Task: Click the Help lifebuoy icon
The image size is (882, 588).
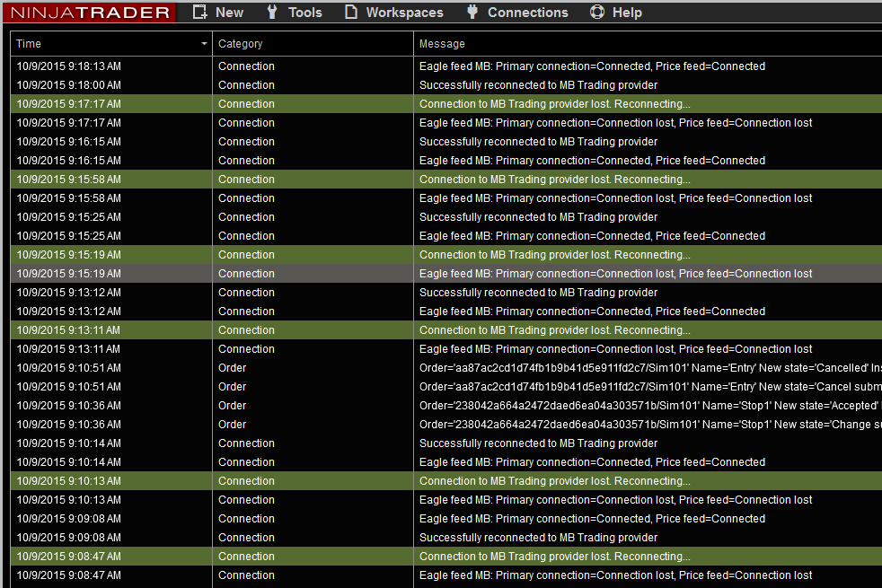Action: tap(596, 12)
